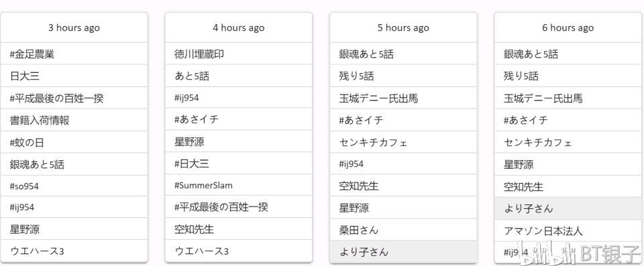
Task: Open highlighted より子さん in 5 hours ago list
Action: (x=403, y=251)
